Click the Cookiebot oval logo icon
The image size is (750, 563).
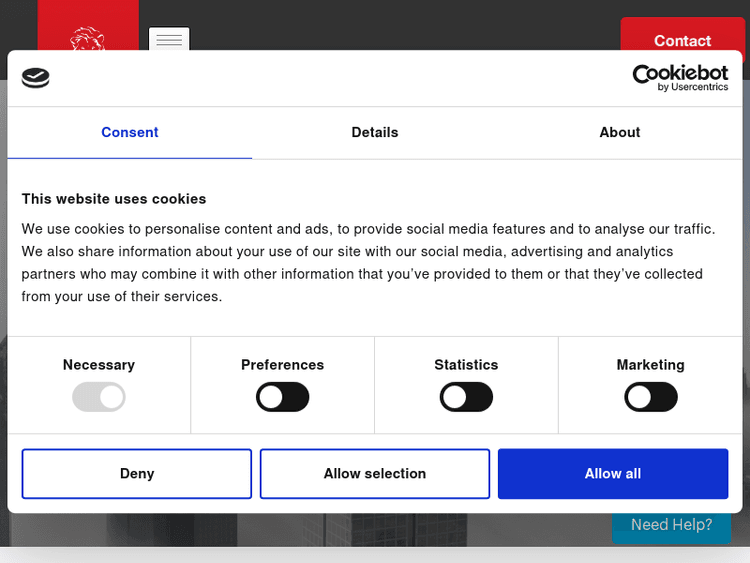(35, 78)
